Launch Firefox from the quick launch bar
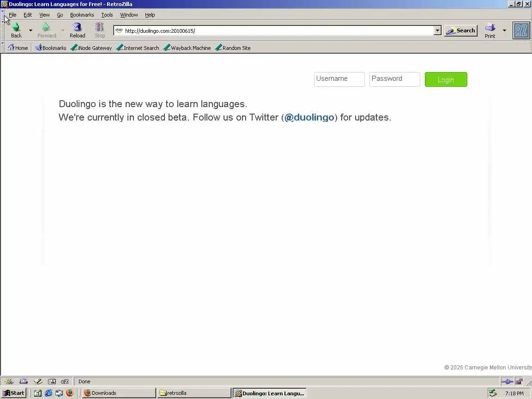Image resolution: width=532 pixels, height=399 pixels. [70, 393]
